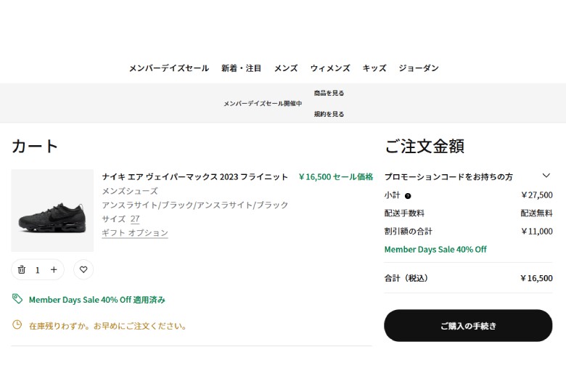This screenshot has height=392, width=566.
Task: Click the ご注文金額 heading
Action: [x=424, y=146]
